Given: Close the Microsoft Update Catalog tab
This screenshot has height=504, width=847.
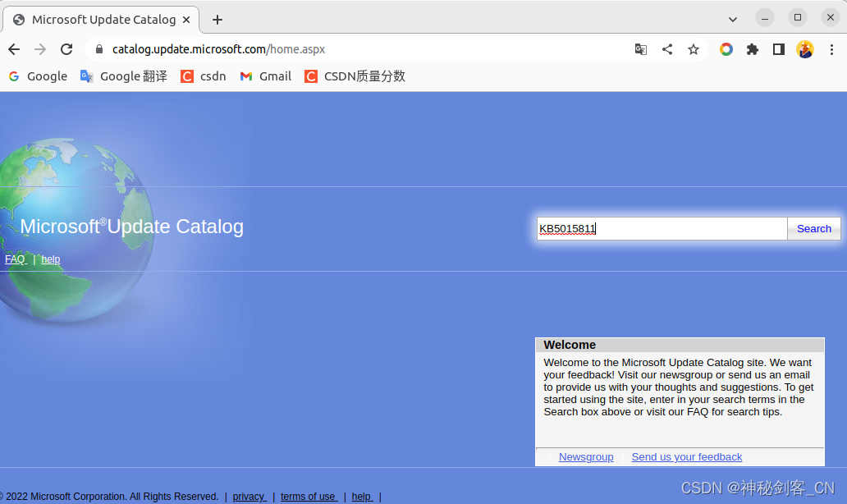Looking at the screenshot, I should [x=186, y=20].
